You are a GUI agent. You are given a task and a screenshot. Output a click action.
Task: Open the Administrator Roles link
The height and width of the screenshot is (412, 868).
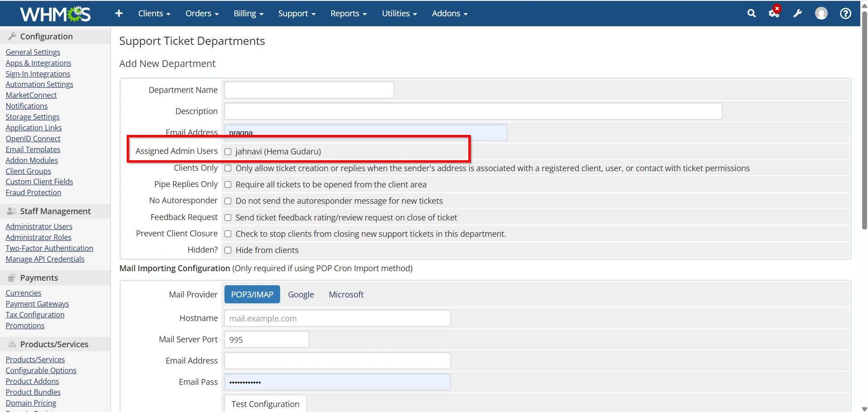38,237
